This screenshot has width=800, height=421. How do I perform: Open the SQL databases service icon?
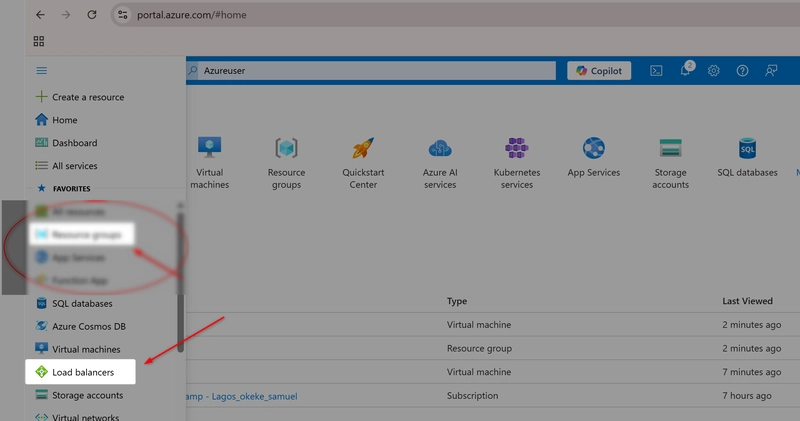pos(747,148)
